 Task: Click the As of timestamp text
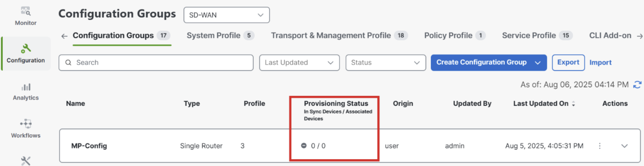point(575,85)
